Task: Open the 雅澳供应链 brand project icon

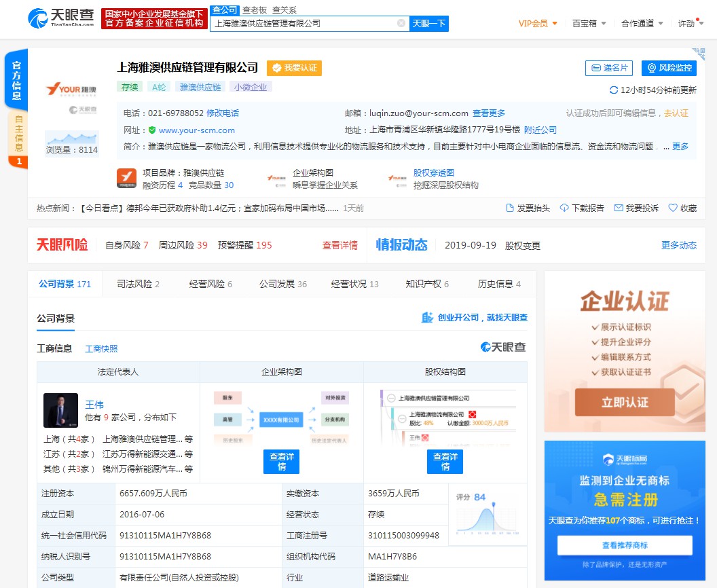Action: click(x=127, y=179)
